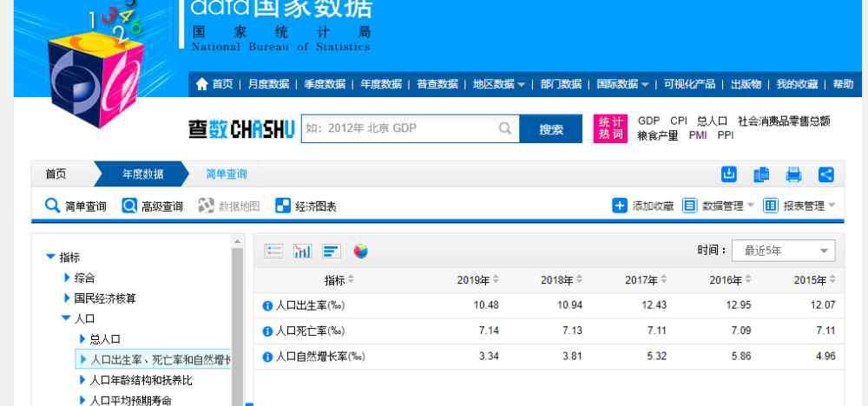
Task: Click the 搜索 search button
Action: (x=551, y=129)
